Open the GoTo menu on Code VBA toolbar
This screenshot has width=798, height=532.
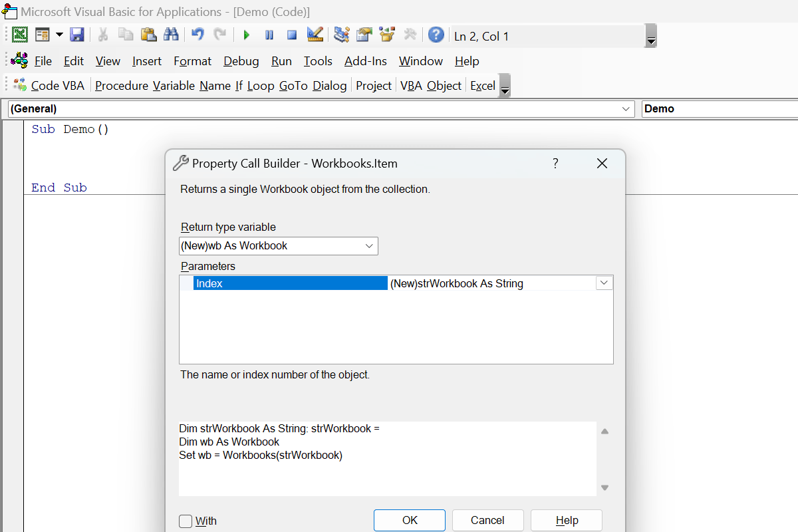(x=294, y=86)
